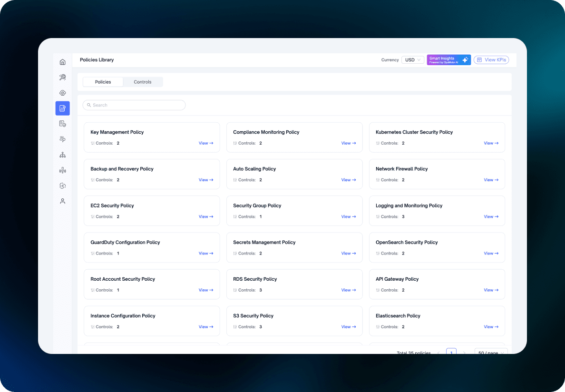Click the "S3 Security Policy" card title

pos(253,316)
